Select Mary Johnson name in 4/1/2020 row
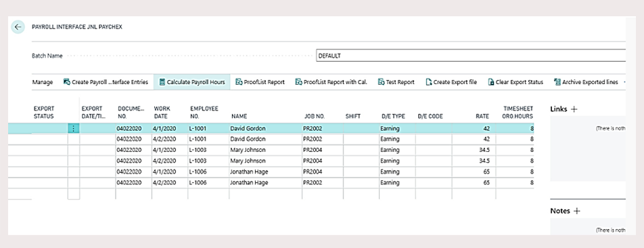Image resolution: width=644 pixels, height=248 pixels. [248, 150]
